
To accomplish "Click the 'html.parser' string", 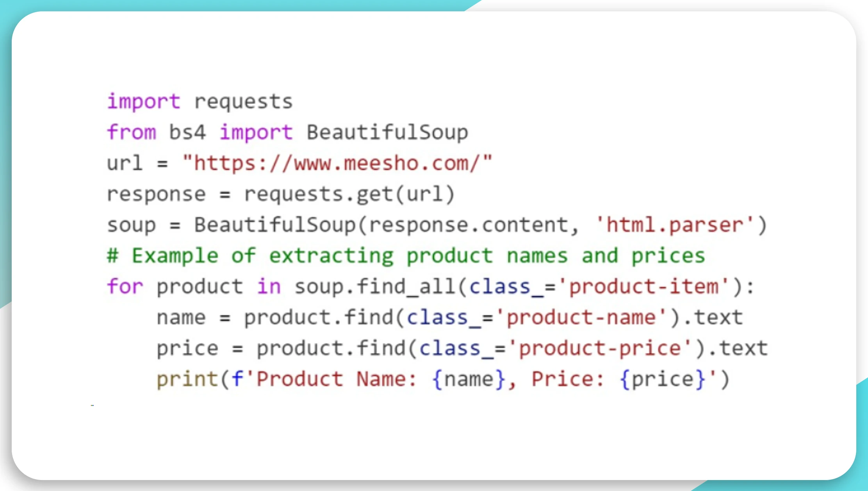I will pos(675,225).
